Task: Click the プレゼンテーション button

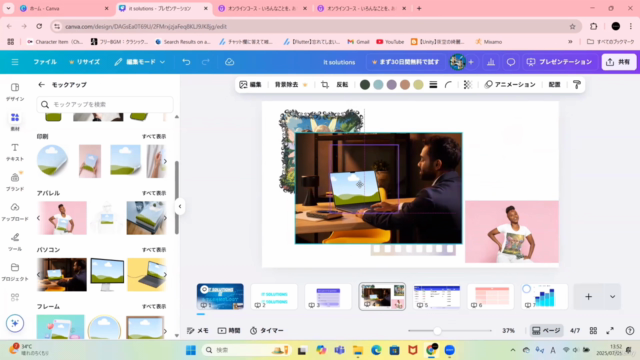Action: pos(559,62)
